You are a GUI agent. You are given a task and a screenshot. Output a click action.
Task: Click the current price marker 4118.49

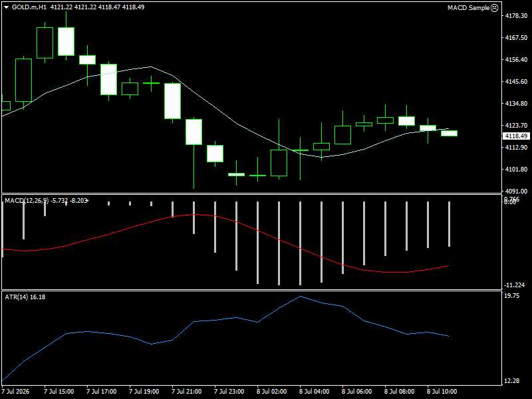tap(516, 136)
